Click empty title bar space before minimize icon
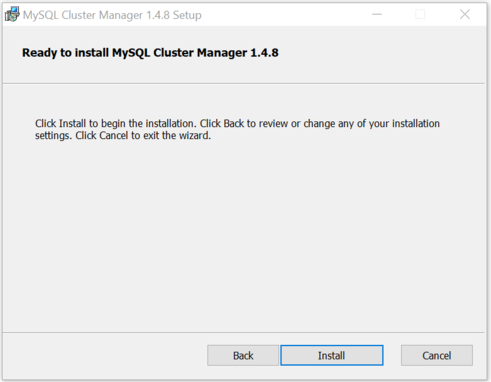 coord(283,15)
